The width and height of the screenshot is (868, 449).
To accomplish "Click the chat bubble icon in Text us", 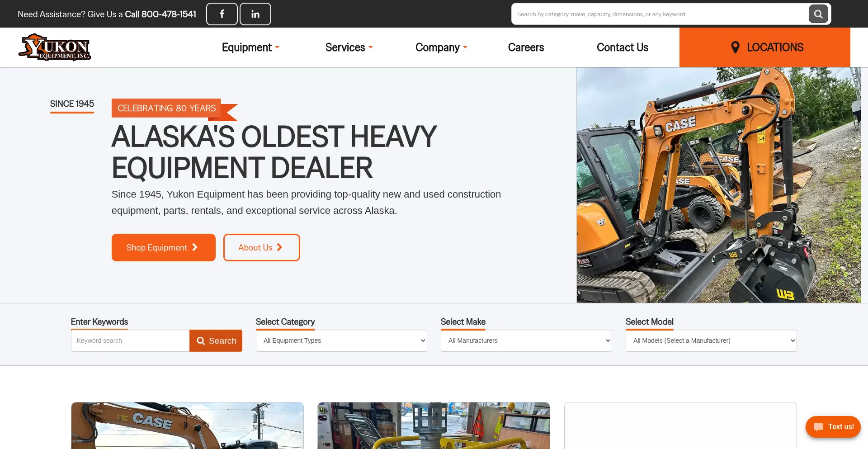I will (x=818, y=427).
